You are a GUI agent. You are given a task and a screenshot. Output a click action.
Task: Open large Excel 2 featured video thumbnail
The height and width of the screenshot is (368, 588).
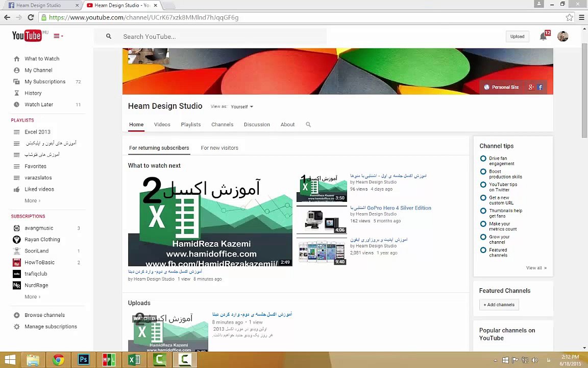(x=210, y=221)
